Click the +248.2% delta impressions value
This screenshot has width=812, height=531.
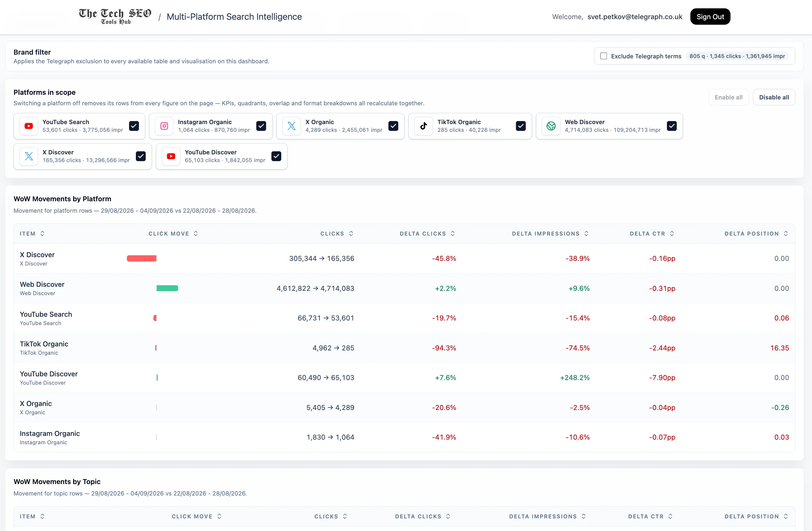[x=575, y=378]
